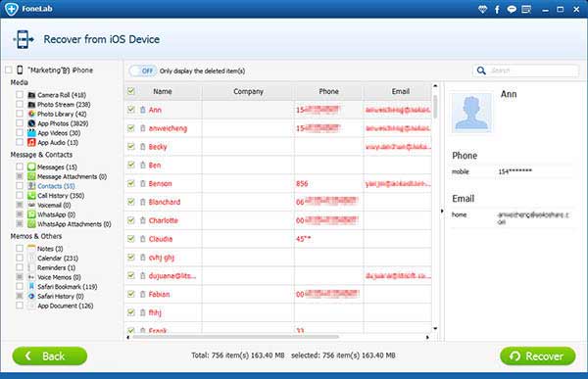Click the vertical scrollbar thumb in contact list
The width and height of the screenshot is (588, 379).
tap(435, 107)
